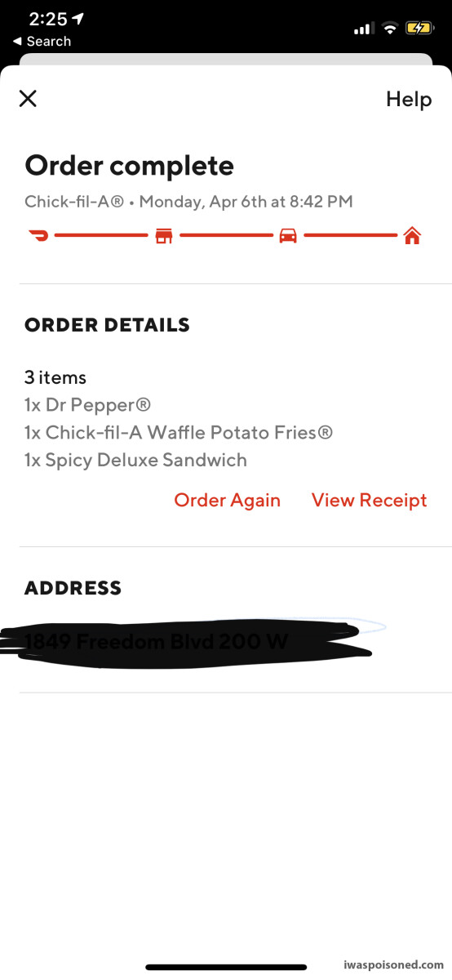Tap the Order complete heading

tap(130, 166)
